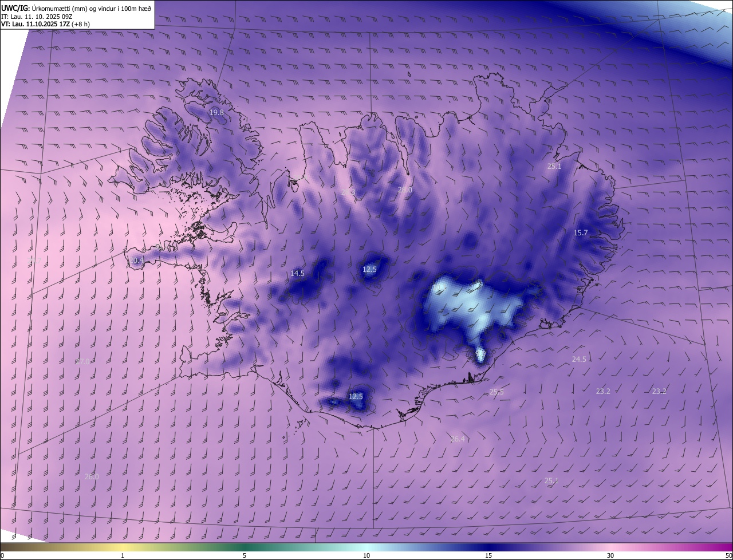Click the colorbar tick label 15
This screenshot has height=560, width=733.
coord(488,555)
